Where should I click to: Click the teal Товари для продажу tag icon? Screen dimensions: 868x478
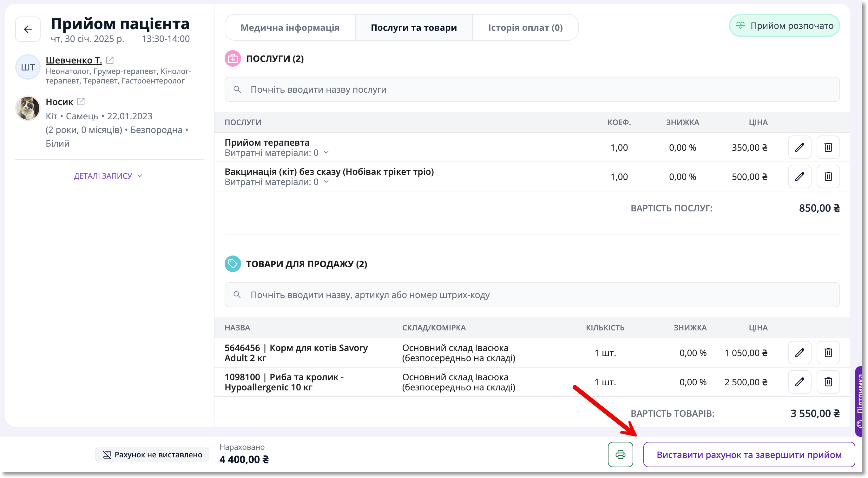[233, 264]
